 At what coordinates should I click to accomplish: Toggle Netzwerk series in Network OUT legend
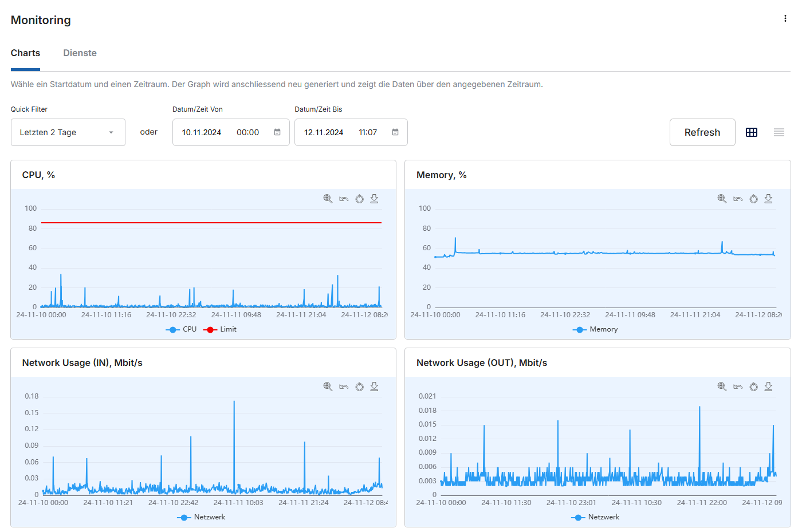click(x=595, y=517)
